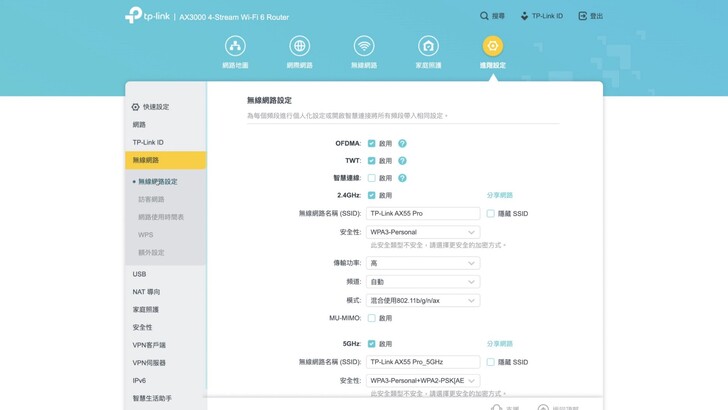The width and height of the screenshot is (728, 410).
Task: Disable the TWT 啟用 checkbox
Action: point(372,161)
